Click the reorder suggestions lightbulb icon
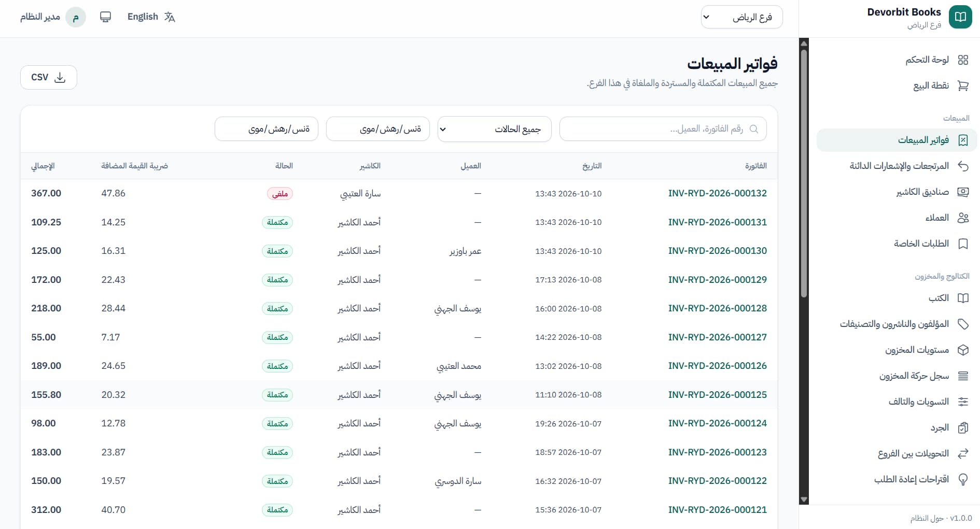This screenshot has height=529, width=980. point(963,480)
